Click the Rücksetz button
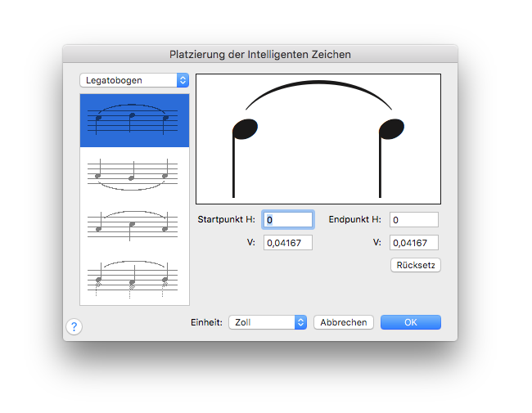Screen dimensions: 532x413 (x=416, y=265)
